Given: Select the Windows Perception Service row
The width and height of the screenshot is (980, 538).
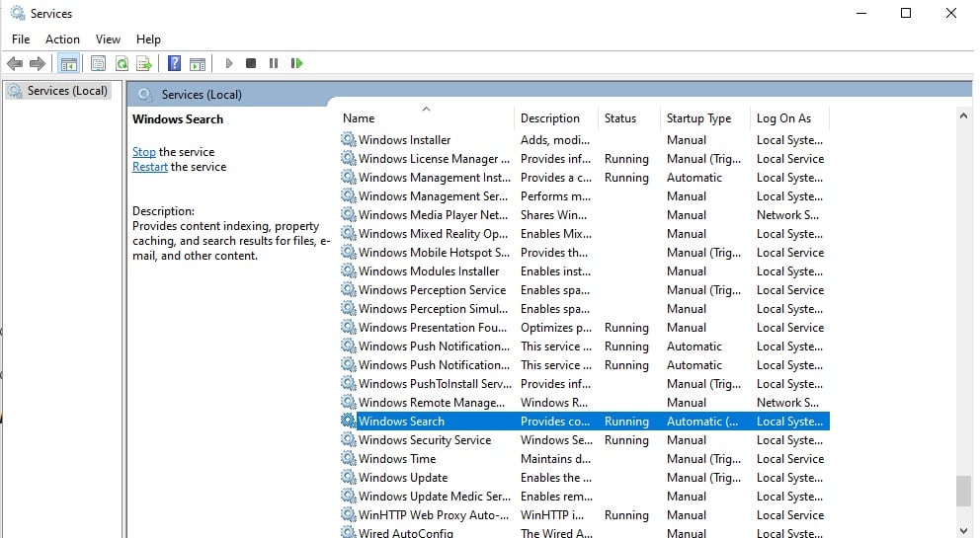Looking at the screenshot, I should [585, 290].
